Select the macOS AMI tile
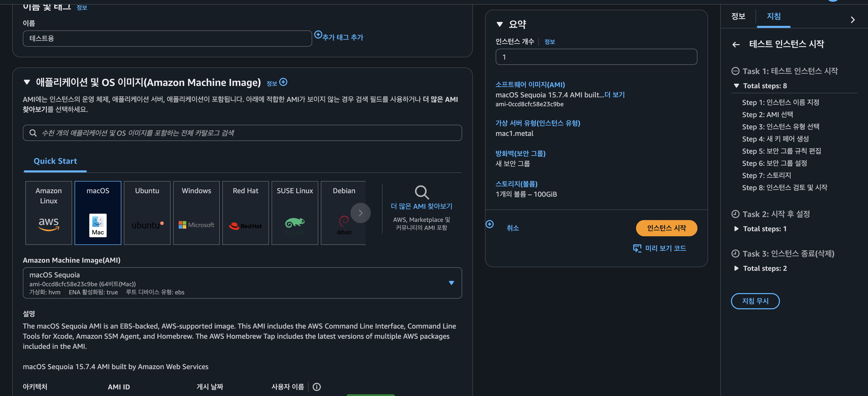The image size is (868, 396). point(98,213)
